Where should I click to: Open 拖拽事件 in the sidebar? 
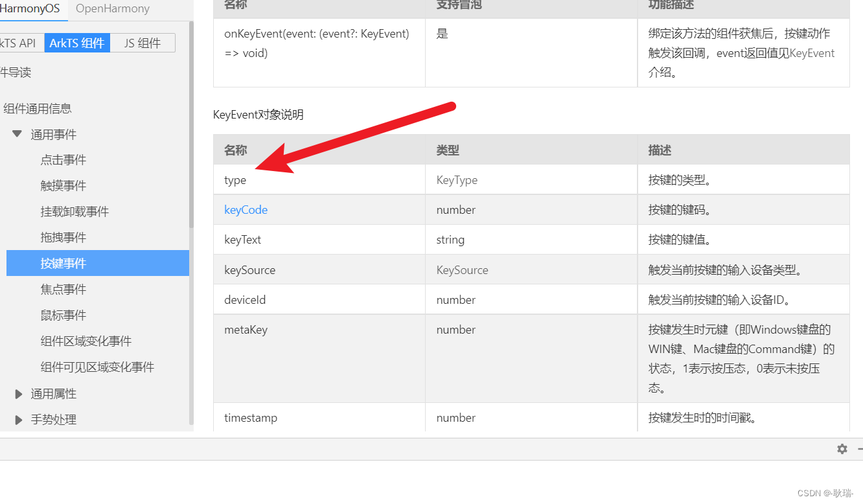click(x=63, y=238)
